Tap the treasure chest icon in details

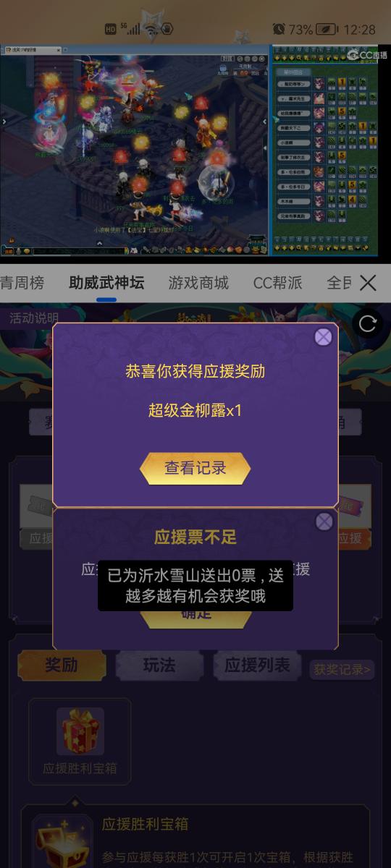tap(62, 843)
